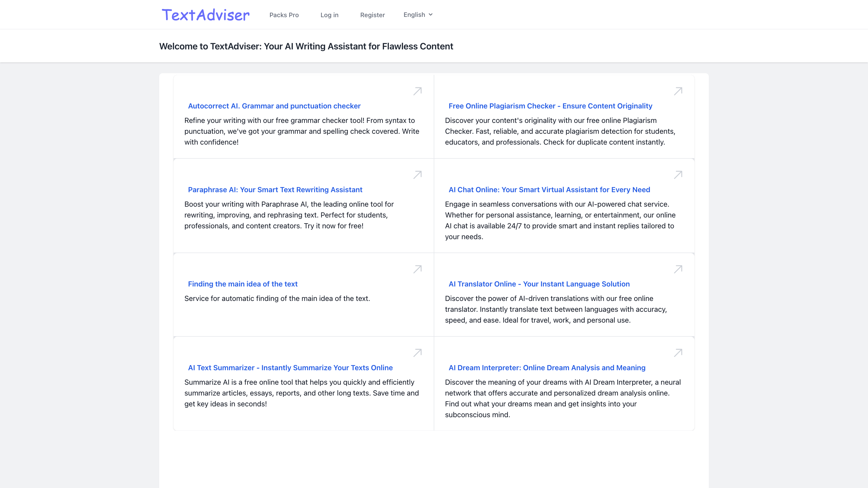The height and width of the screenshot is (488, 868).
Task: Open the Autocorrect AI card arrow icon
Action: (417, 91)
